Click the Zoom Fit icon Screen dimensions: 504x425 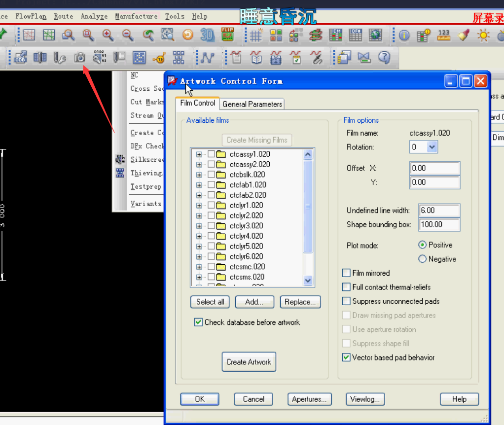(x=168, y=35)
